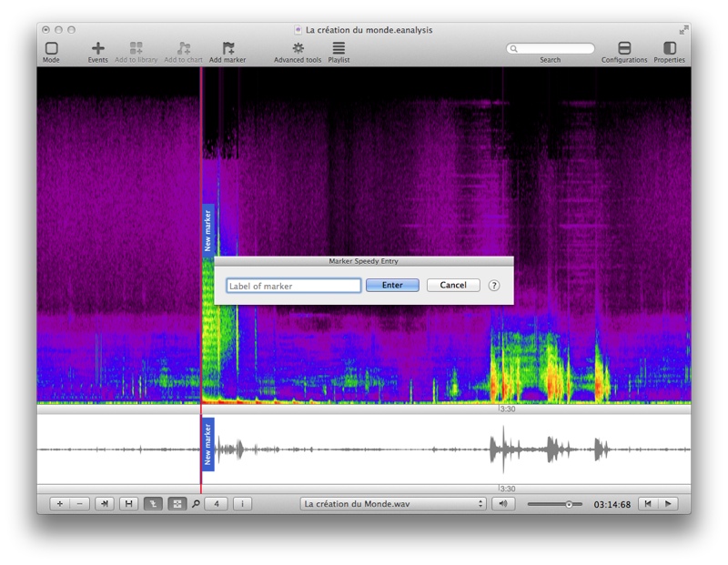Click the 03:14:68 time display
The height and width of the screenshot is (565, 728).
point(612,505)
